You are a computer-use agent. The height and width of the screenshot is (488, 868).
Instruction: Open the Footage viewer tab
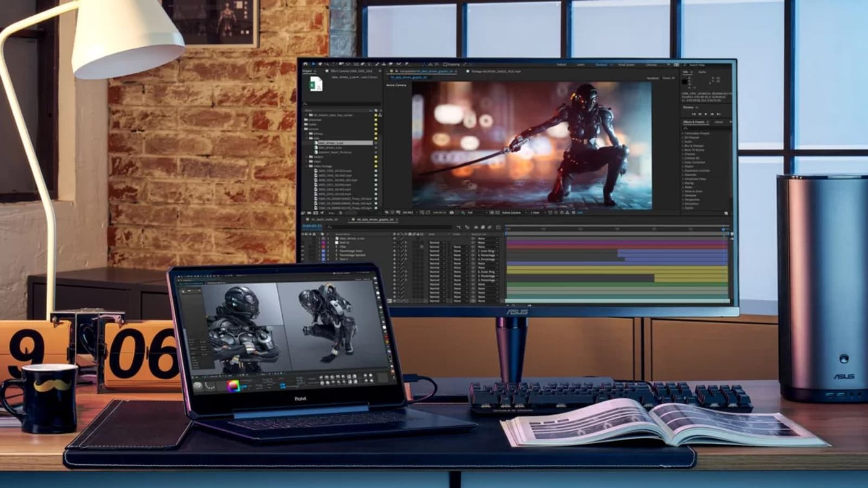496,71
